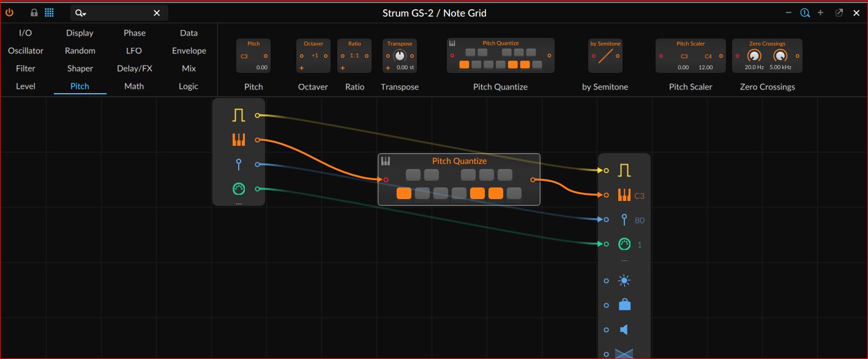
Task: Open the Oscillator module category
Action: click(x=26, y=51)
